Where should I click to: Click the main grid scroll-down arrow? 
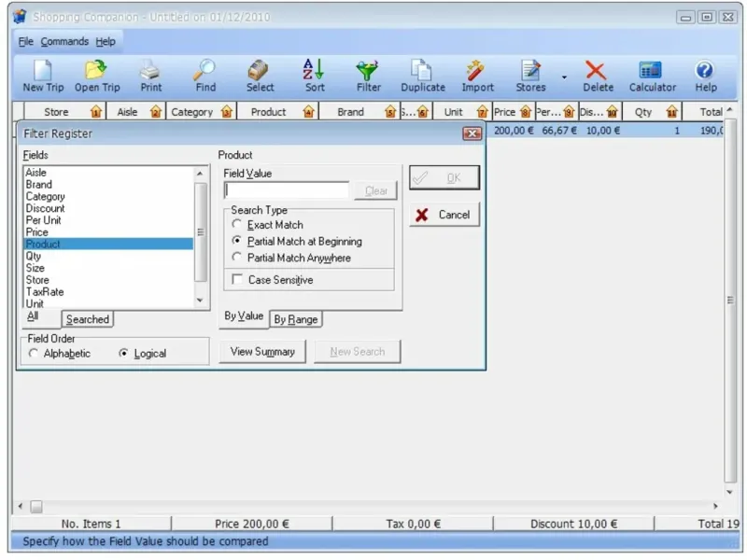(x=729, y=493)
